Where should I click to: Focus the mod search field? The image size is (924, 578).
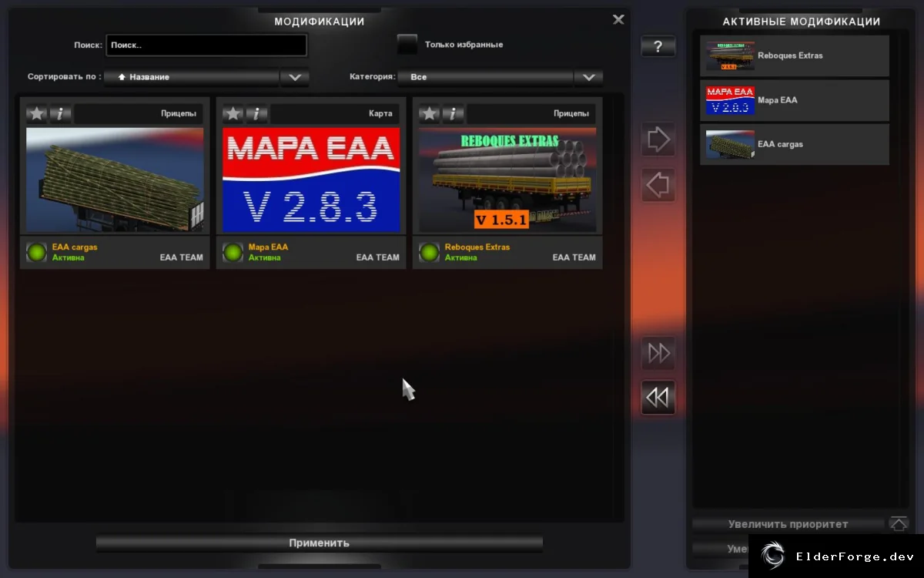click(x=206, y=45)
